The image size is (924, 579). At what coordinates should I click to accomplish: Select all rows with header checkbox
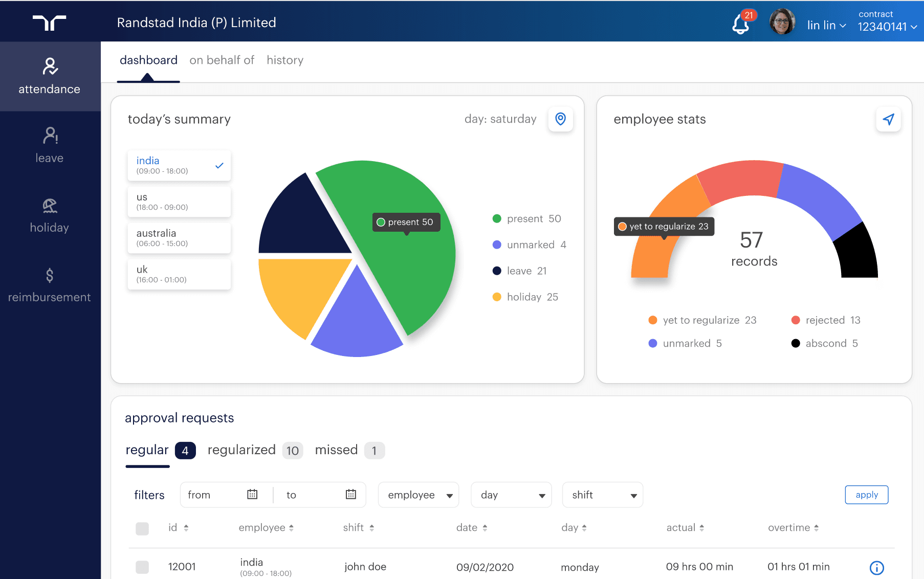click(x=142, y=528)
